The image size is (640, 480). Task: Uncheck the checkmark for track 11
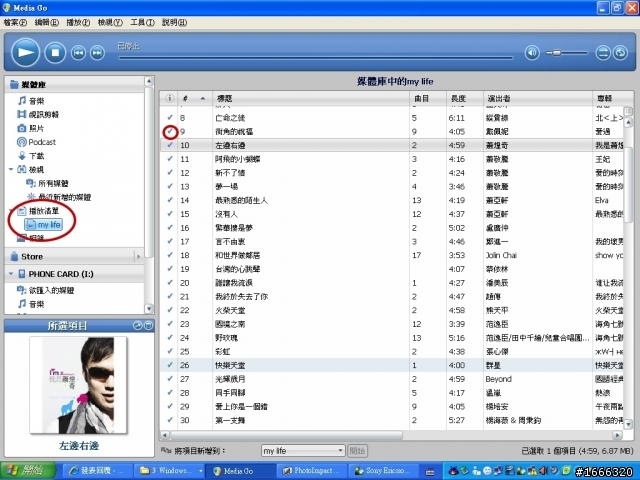(170, 159)
